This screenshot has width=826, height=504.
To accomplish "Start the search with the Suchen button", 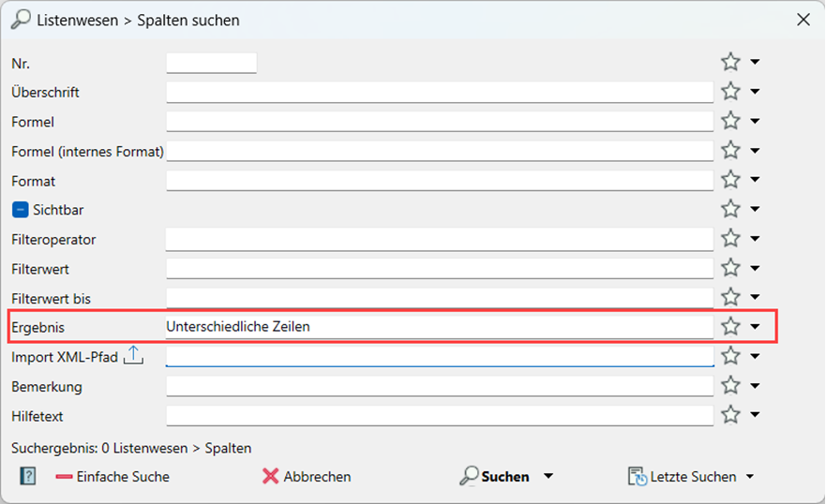I will pos(495,477).
